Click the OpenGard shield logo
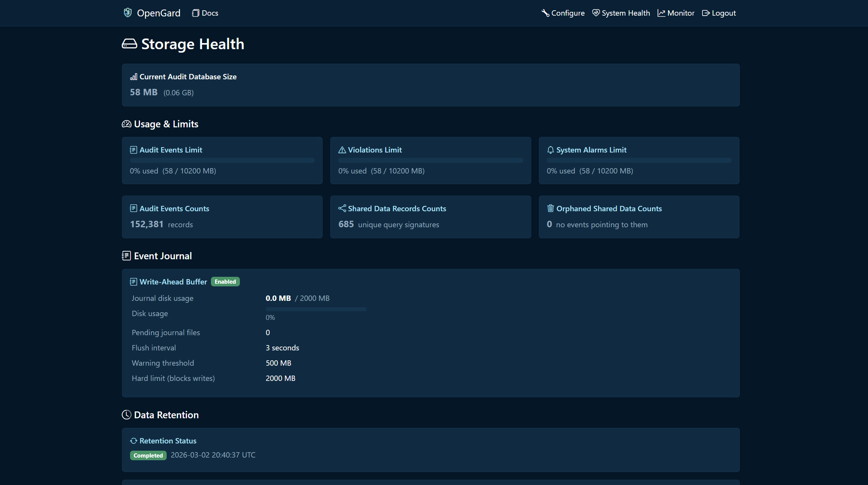The width and height of the screenshot is (868, 485). 128,13
